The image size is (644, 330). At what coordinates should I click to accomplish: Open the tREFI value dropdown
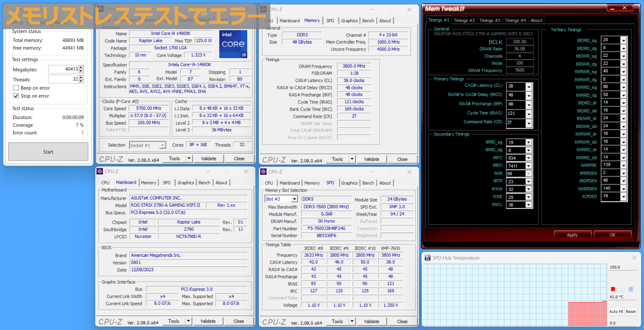529,166
